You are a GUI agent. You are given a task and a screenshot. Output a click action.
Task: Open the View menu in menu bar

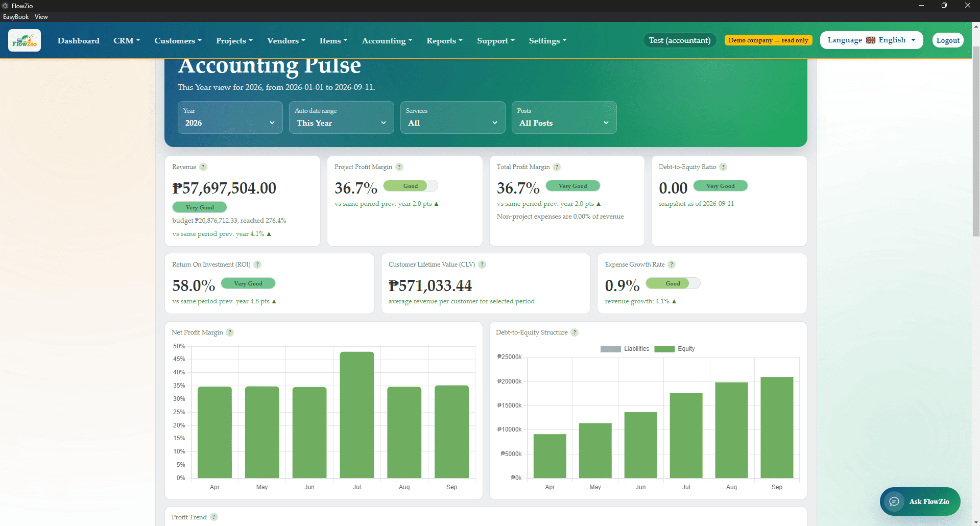(x=41, y=17)
